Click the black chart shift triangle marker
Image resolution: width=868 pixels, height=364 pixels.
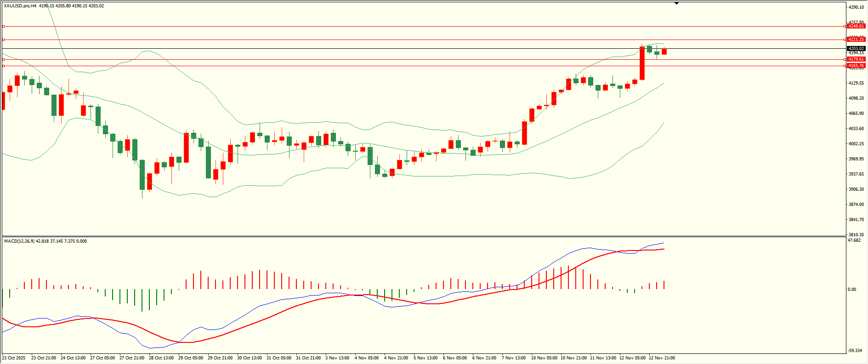[x=676, y=3]
